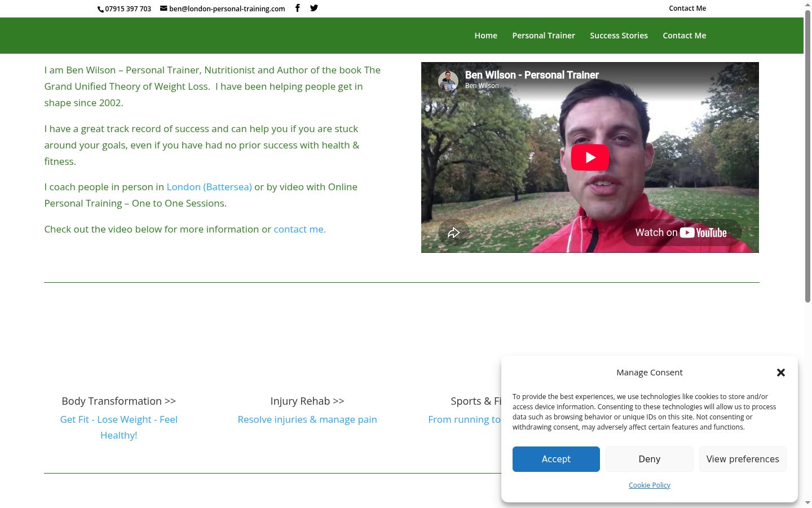This screenshot has width=812, height=508.
Task: Click the page vertical scrollbar thumb
Action: pos(807,156)
